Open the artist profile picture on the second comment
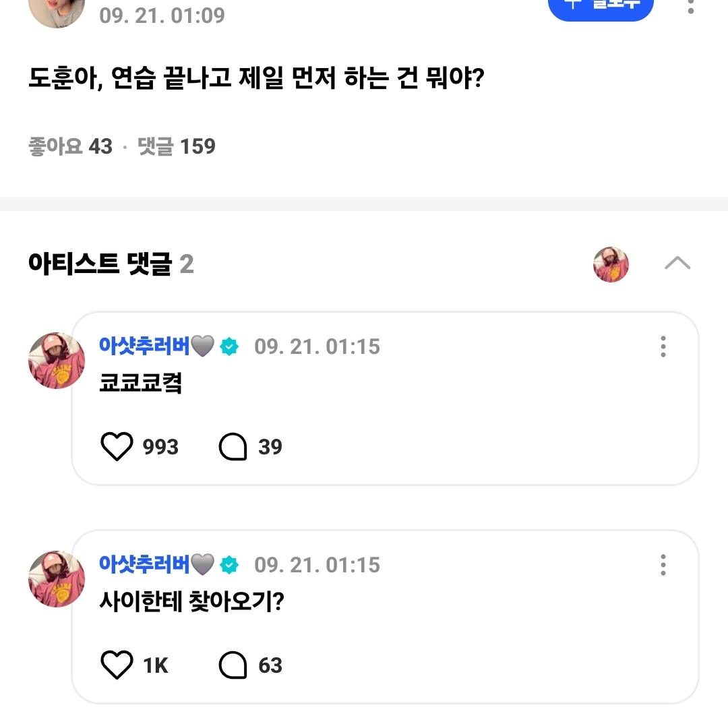 [57, 579]
